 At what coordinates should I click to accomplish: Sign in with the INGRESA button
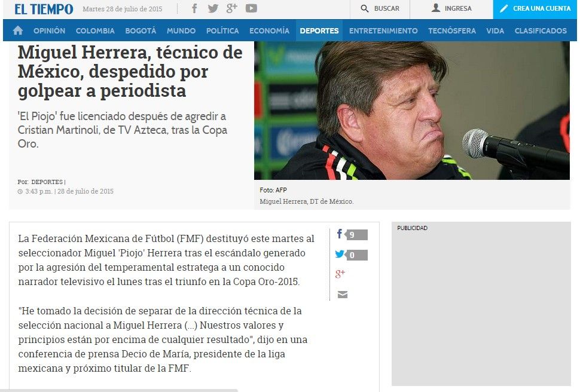click(451, 8)
